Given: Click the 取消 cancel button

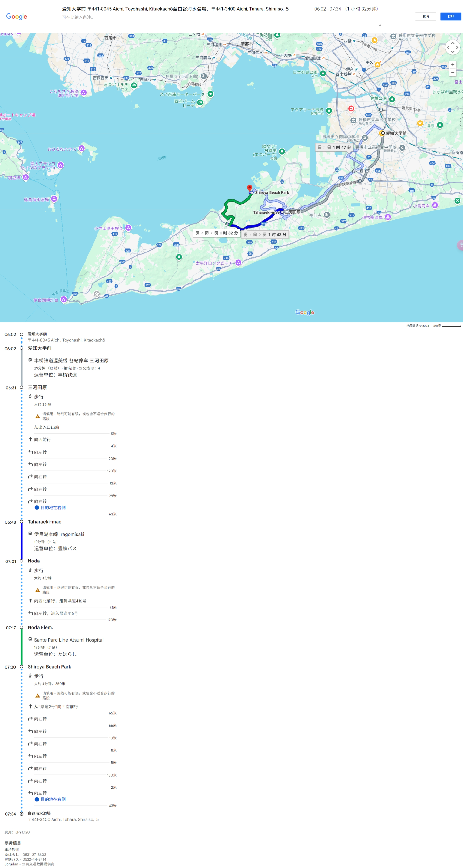Looking at the screenshot, I should [425, 17].
